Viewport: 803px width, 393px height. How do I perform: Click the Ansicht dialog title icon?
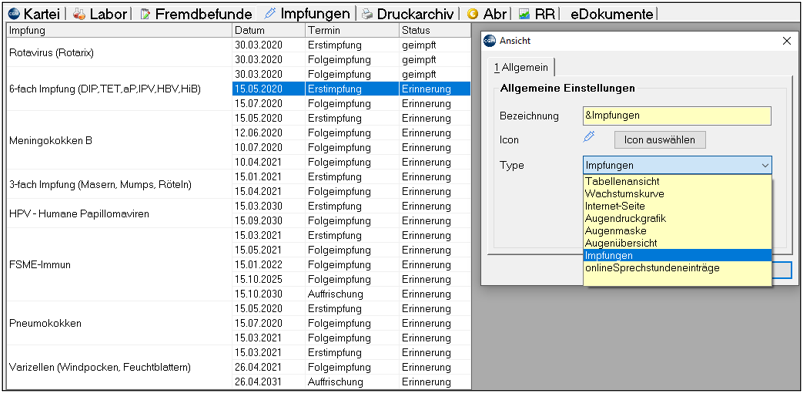tap(490, 40)
